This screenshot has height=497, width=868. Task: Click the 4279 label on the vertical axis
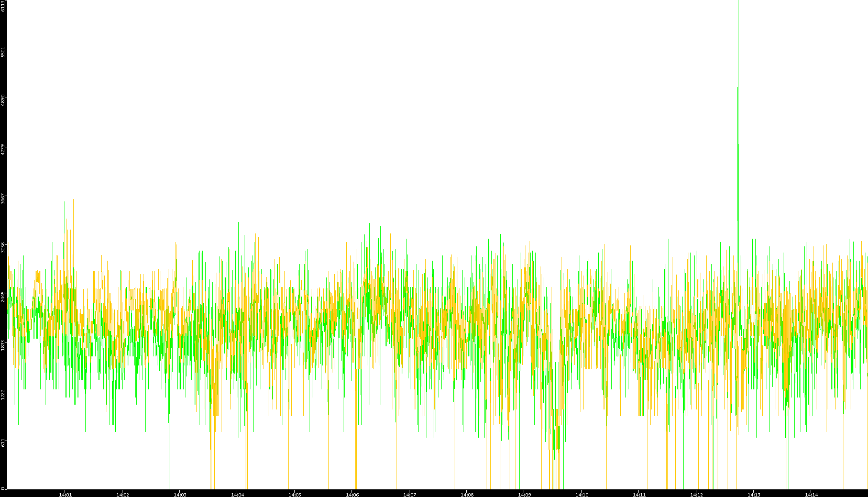pyautogui.click(x=3, y=149)
